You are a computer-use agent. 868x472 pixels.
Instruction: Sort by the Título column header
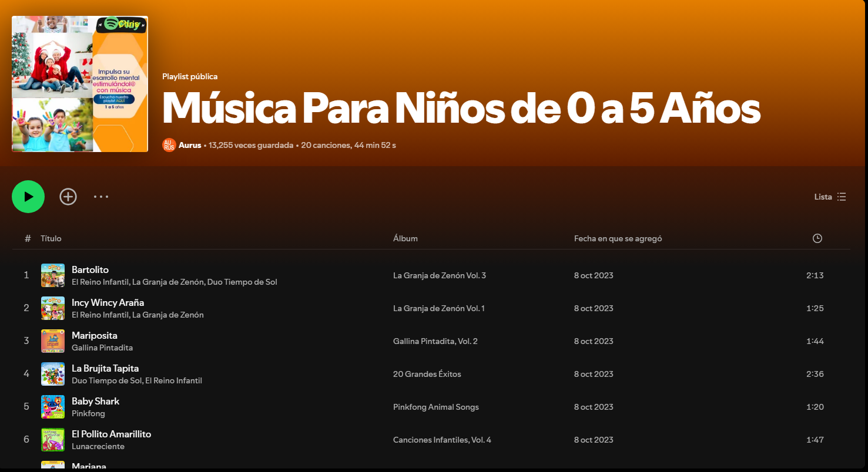point(51,238)
